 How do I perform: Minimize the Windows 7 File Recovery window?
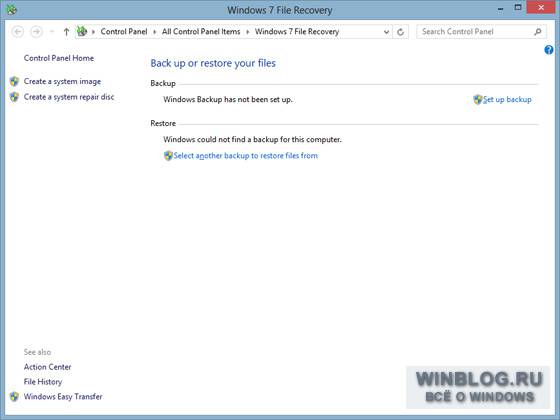tap(501, 9)
